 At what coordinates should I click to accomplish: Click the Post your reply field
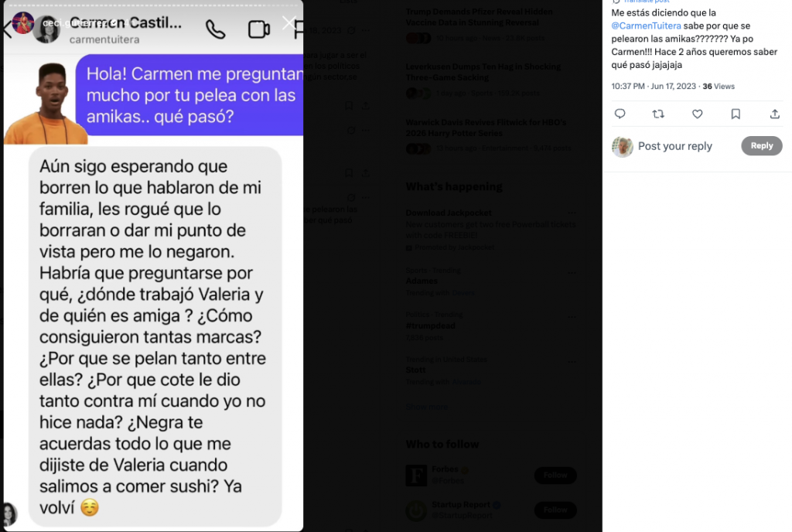674,146
